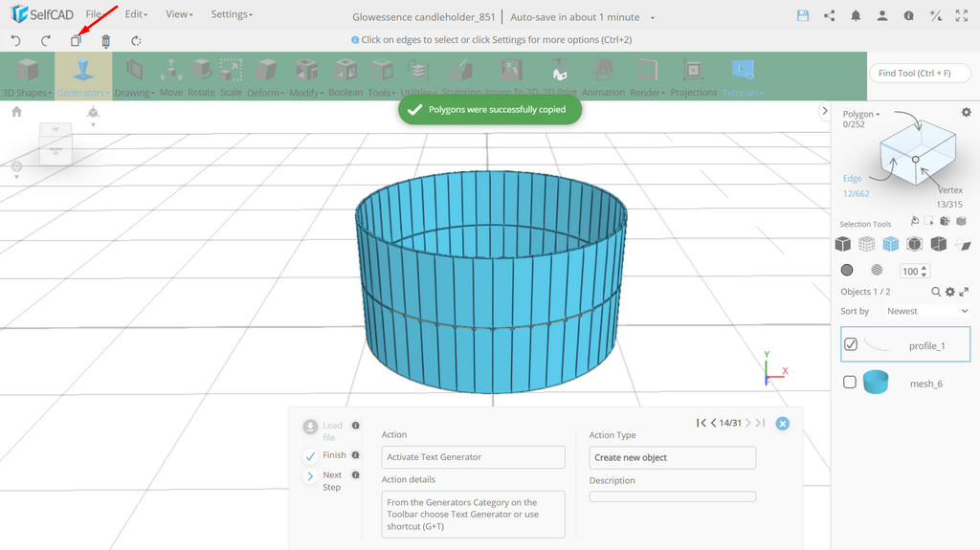Select the solid plus wireframe cube icon

(891, 244)
